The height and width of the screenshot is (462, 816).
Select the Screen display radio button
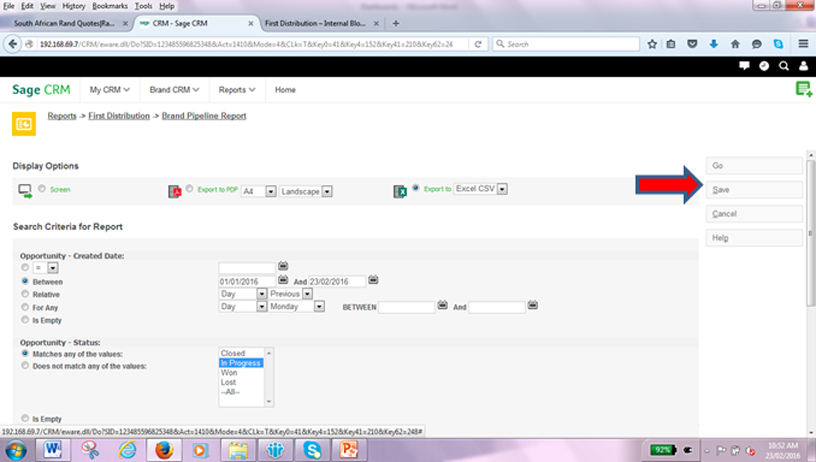(x=42, y=188)
